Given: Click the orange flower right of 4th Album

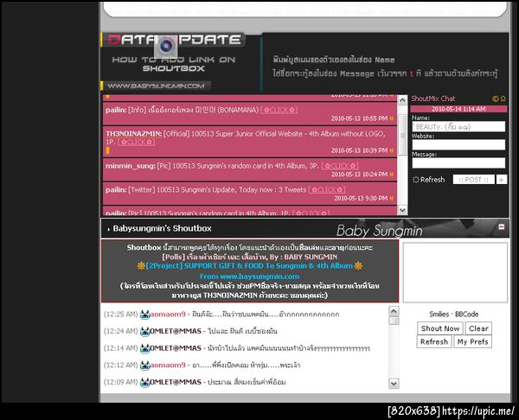Looking at the screenshot, I should tap(358, 266).
